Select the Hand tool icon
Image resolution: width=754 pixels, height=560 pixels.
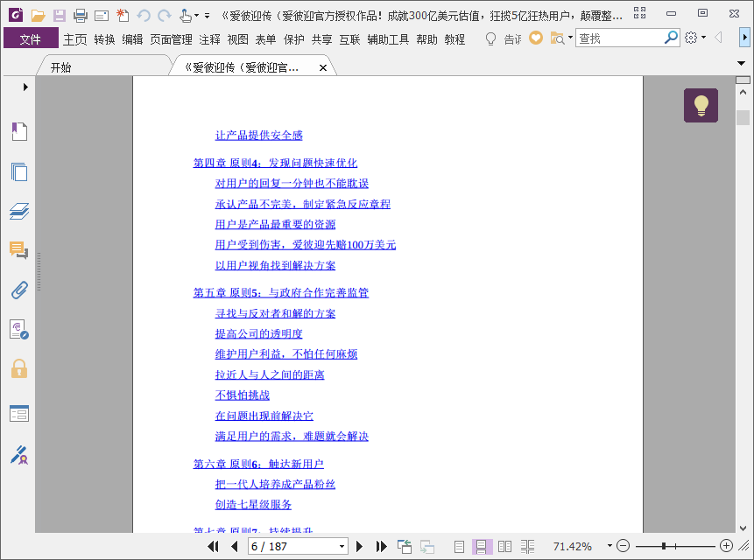[185, 16]
